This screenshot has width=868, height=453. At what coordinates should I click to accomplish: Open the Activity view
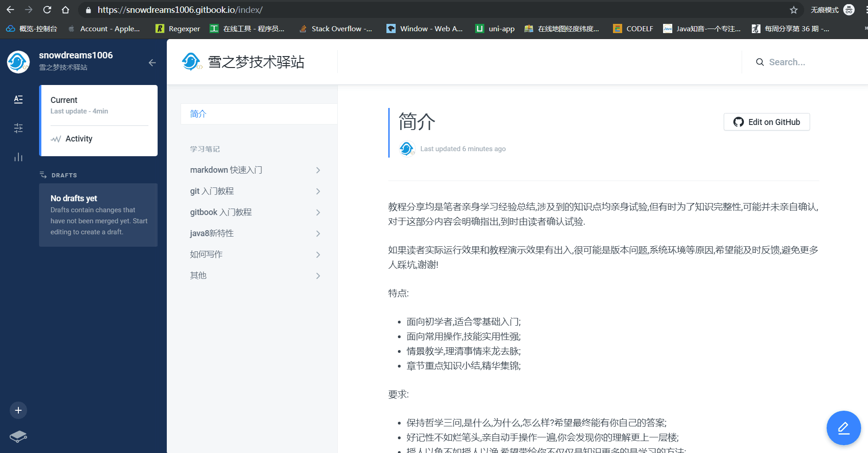point(79,138)
